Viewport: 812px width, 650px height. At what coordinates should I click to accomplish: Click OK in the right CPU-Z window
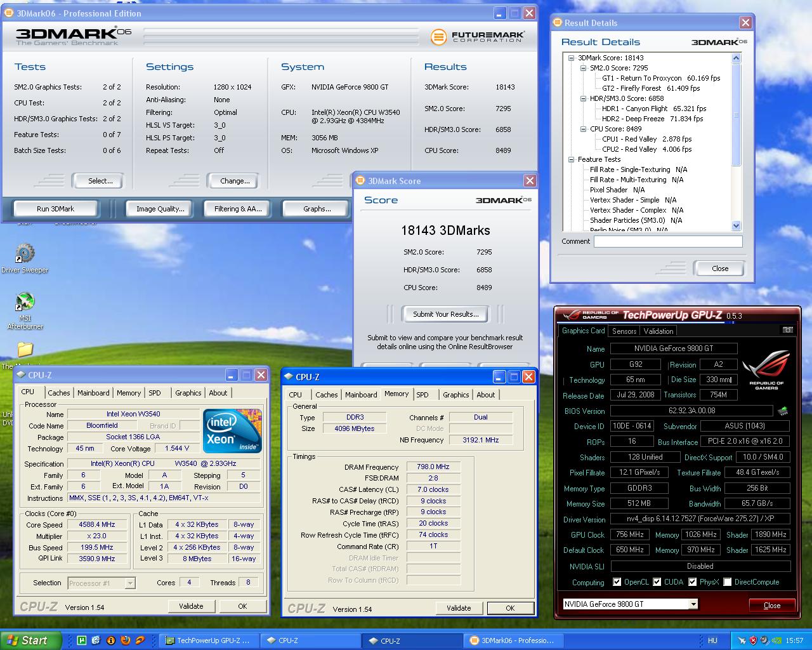pos(510,608)
